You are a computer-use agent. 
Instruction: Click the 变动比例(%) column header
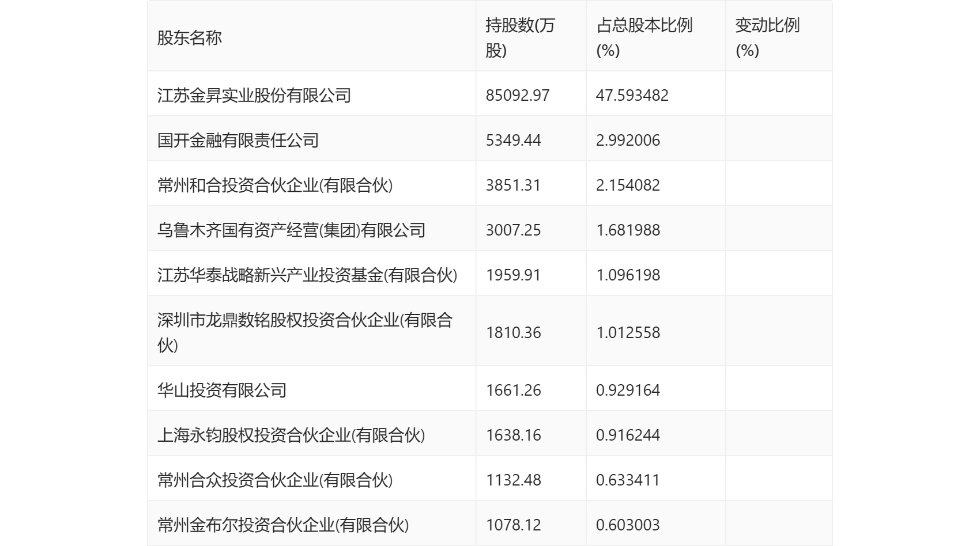tap(767, 38)
